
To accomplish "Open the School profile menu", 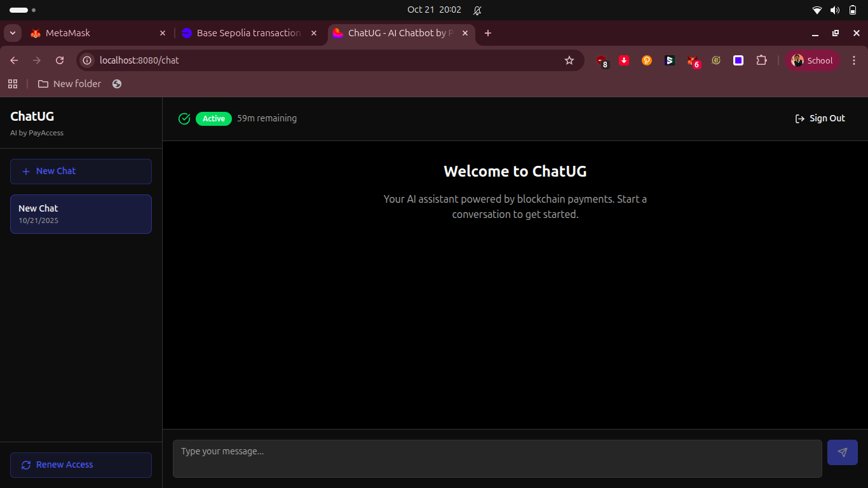I will tap(812, 60).
